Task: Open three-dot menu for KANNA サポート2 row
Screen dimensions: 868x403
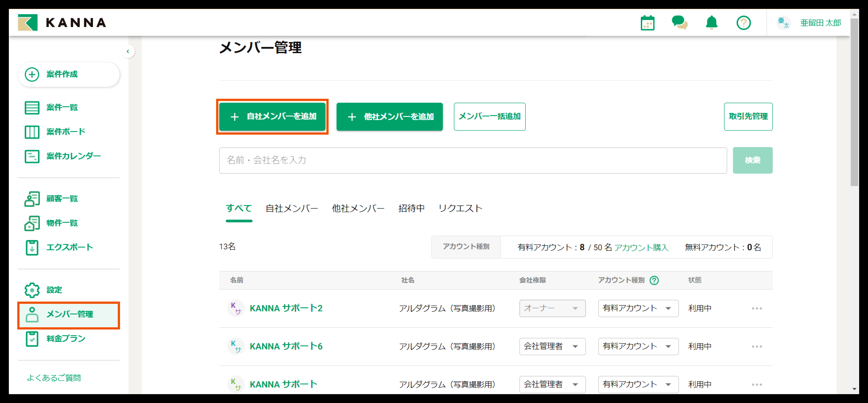Action: pos(756,308)
